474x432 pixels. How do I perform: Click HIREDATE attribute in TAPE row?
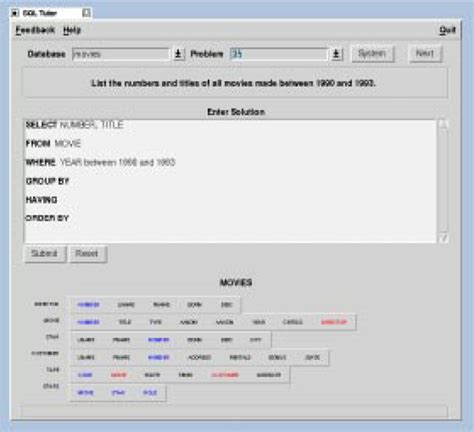coord(269,375)
